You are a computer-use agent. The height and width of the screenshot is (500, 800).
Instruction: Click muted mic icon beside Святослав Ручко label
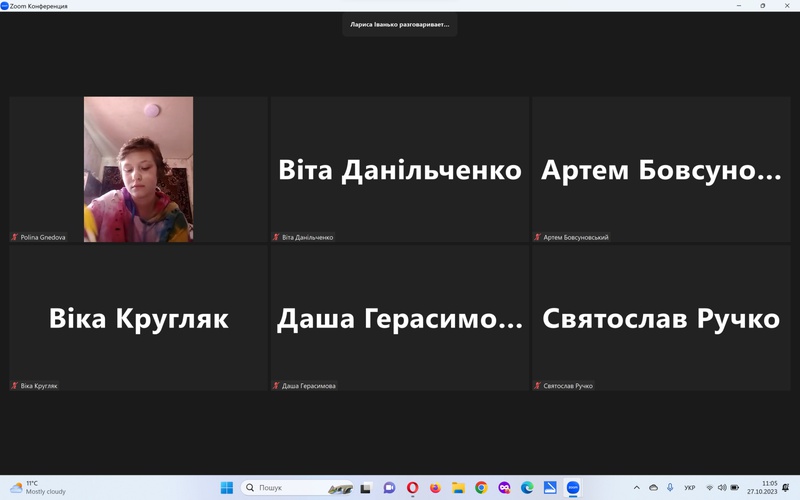coord(538,385)
